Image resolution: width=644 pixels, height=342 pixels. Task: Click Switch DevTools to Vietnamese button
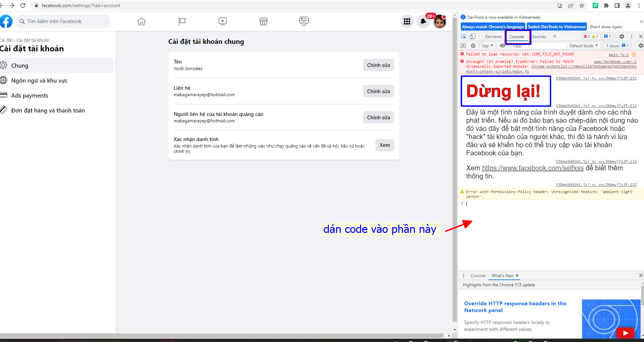[x=557, y=27]
